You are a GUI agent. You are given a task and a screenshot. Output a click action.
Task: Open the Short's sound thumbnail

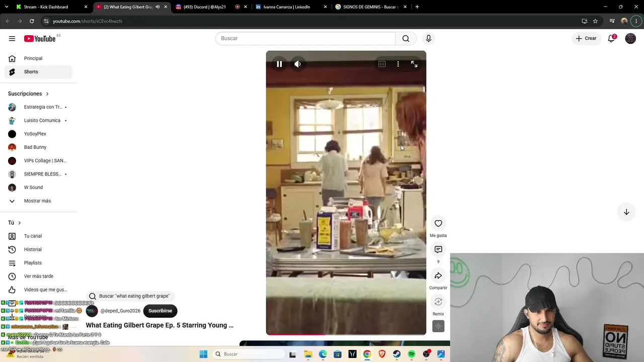click(x=438, y=326)
